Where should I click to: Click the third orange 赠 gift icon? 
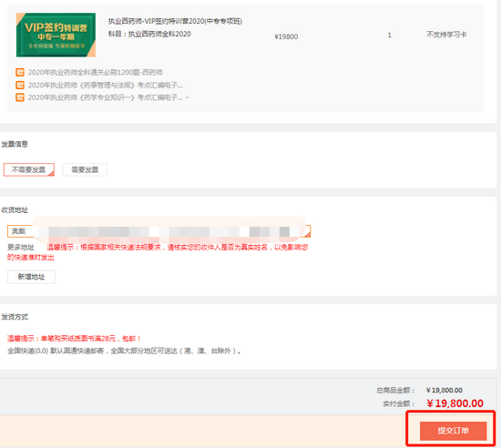20,97
